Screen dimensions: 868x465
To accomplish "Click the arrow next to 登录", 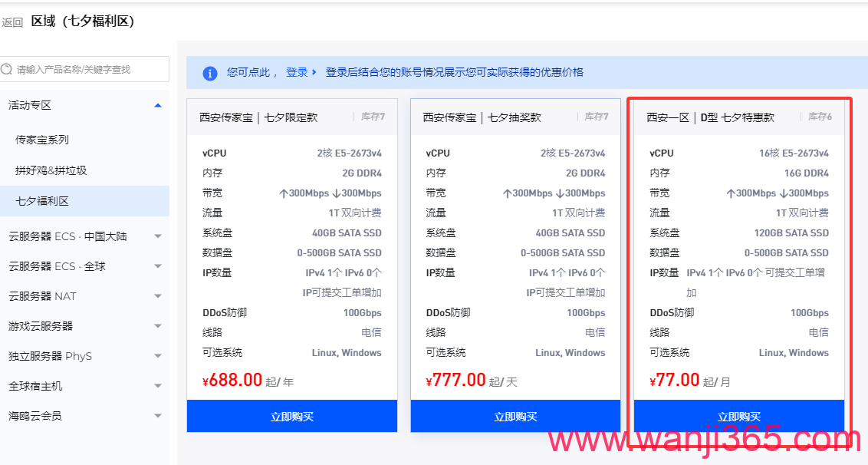I will click(x=314, y=72).
